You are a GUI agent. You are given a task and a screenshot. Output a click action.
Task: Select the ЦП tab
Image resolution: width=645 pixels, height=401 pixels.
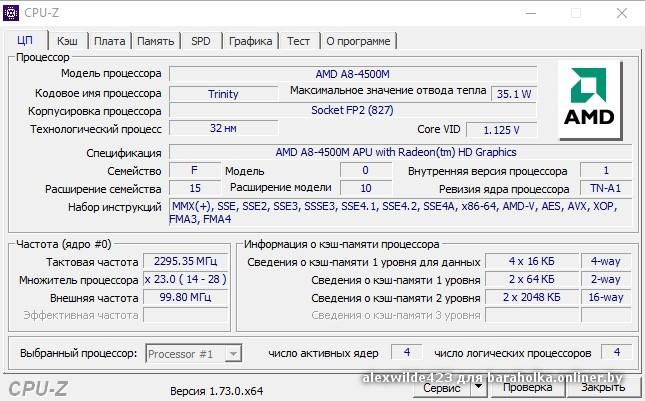pyautogui.click(x=26, y=40)
